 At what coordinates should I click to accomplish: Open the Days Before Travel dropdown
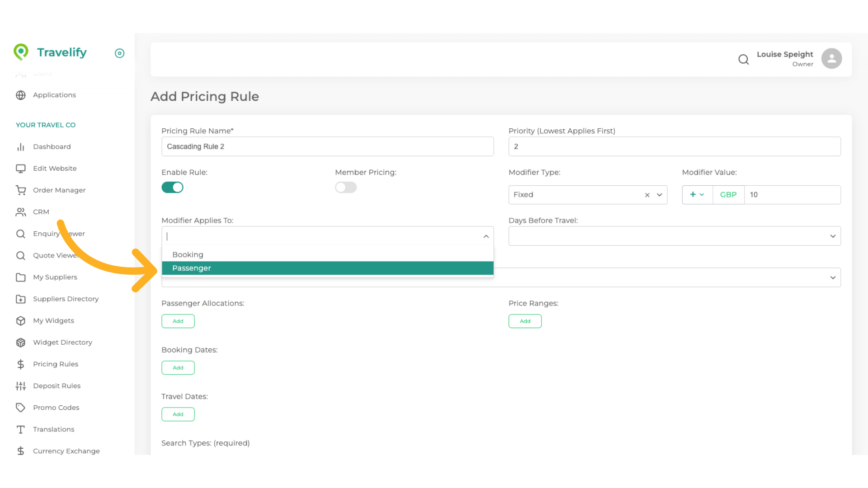pos(674,236)
